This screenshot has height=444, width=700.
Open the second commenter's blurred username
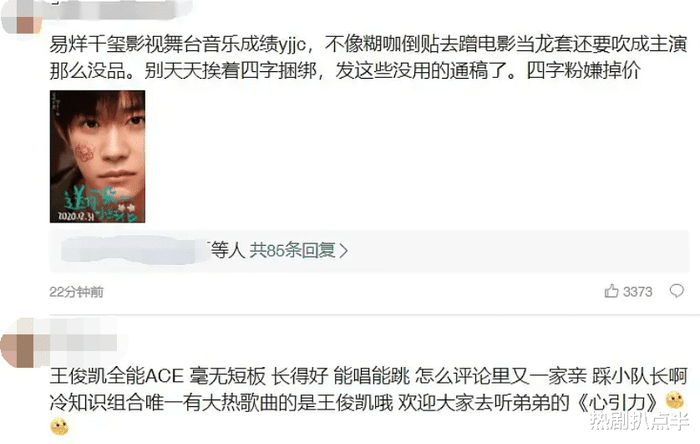83,343
